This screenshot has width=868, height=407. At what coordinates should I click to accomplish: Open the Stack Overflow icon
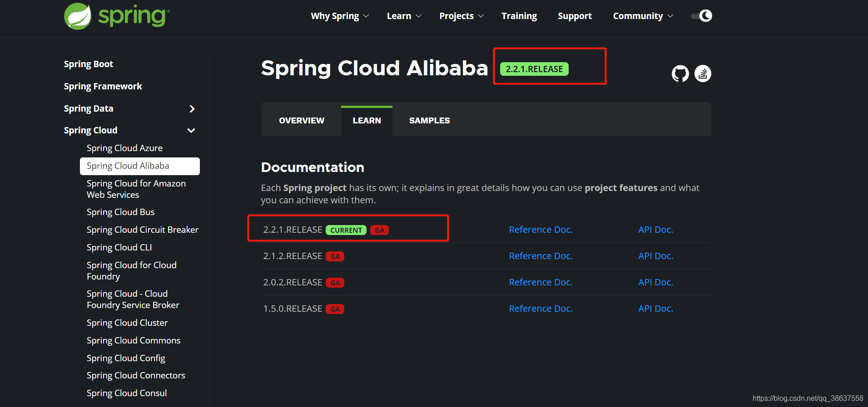pyautogui.click(x=703, y=74)
